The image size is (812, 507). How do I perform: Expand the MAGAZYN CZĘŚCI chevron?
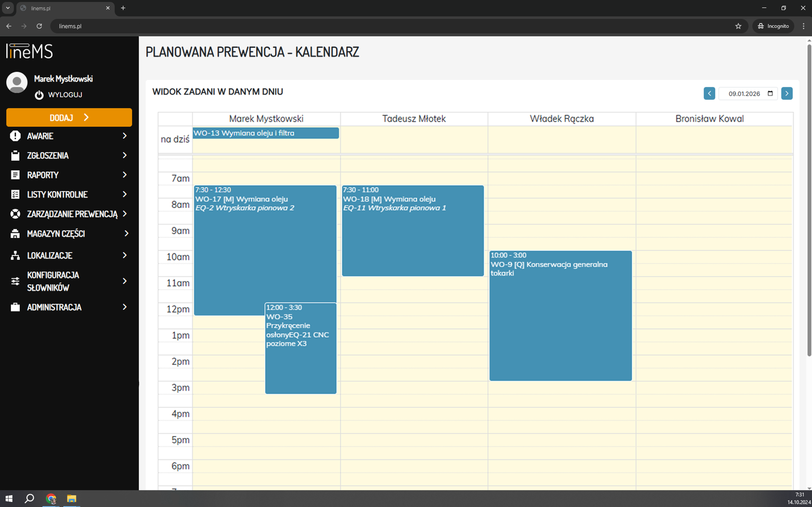pos(126,233)
